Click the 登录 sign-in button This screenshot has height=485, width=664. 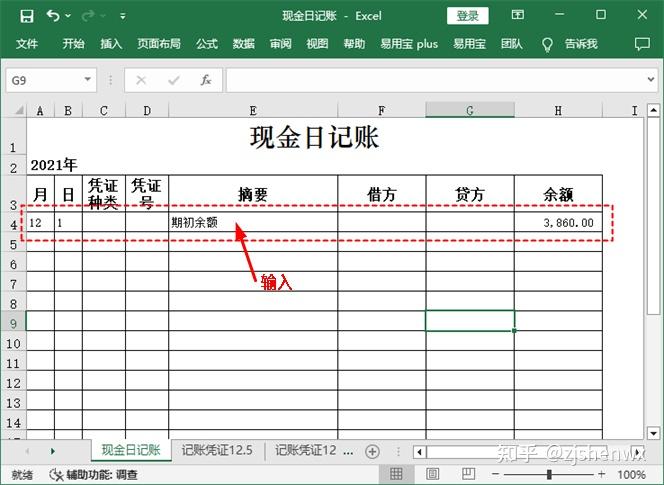pyautogui.click(x=468, y=16)
